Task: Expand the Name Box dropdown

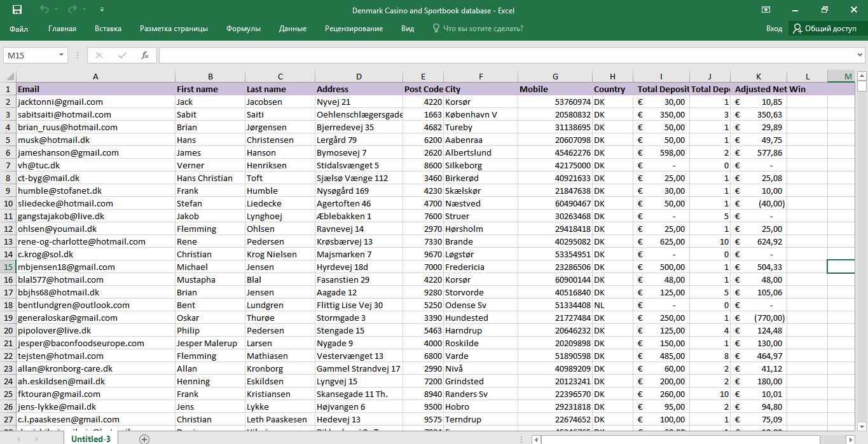Action: [x=62, y=55]
